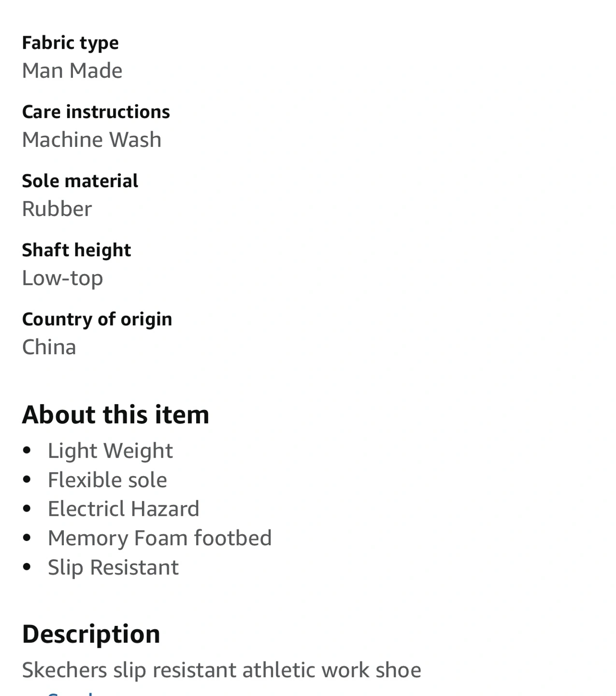This screenshot has height=696, width=616.
Task: Select the Rubber sole value
Action: pos(57,209)
